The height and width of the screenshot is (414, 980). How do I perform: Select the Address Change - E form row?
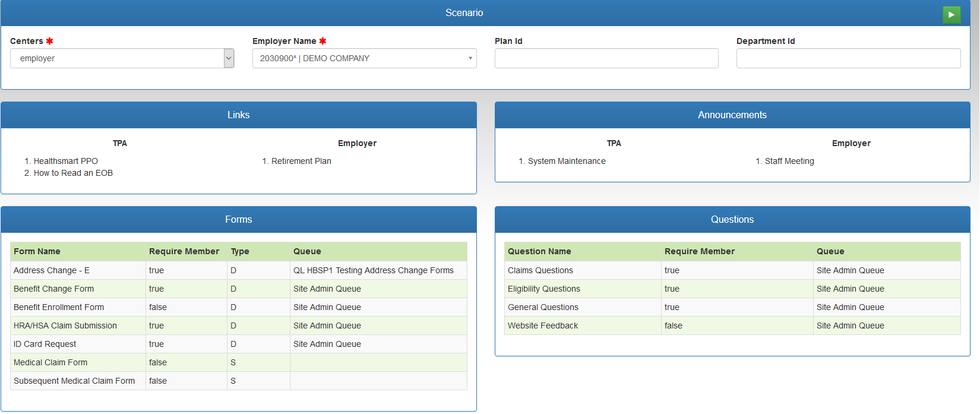pos(52,270)
